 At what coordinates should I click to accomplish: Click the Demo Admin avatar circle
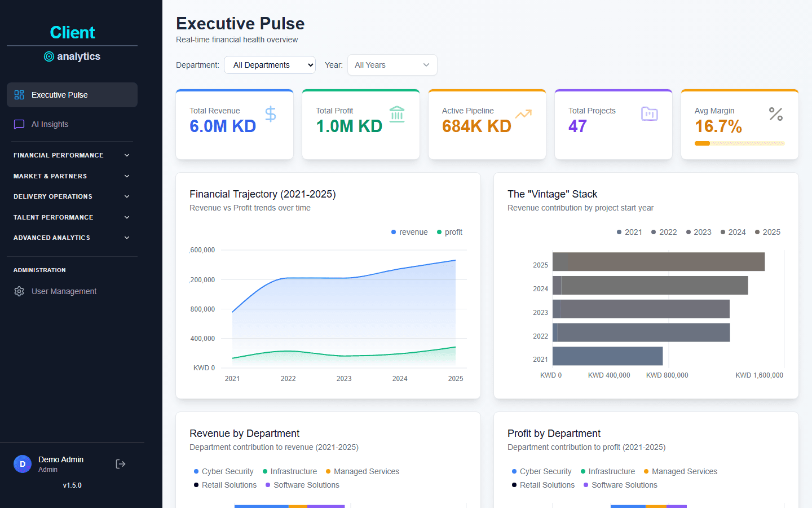click(x=23, y=464)
